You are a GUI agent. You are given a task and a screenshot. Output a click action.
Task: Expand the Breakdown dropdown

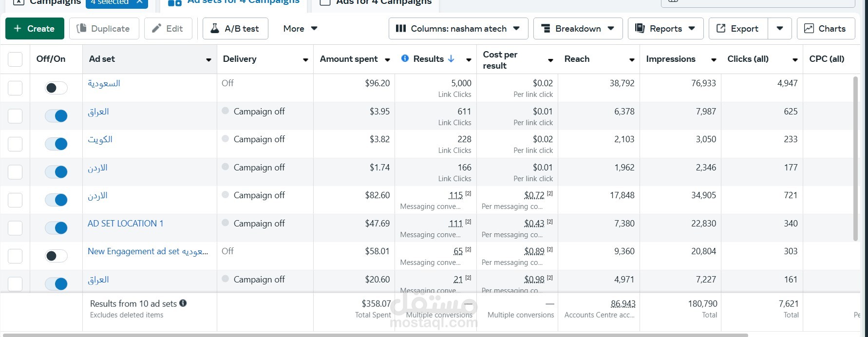(x=577, y=29)
